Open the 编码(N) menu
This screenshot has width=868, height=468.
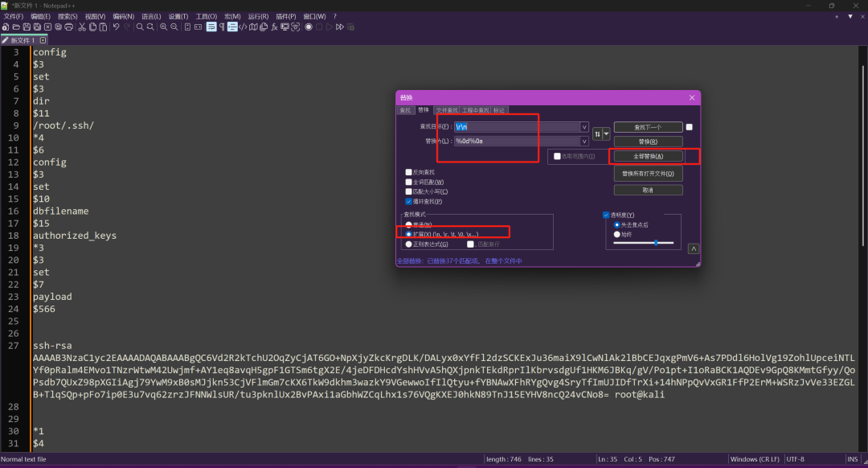[x=124, y=17]
